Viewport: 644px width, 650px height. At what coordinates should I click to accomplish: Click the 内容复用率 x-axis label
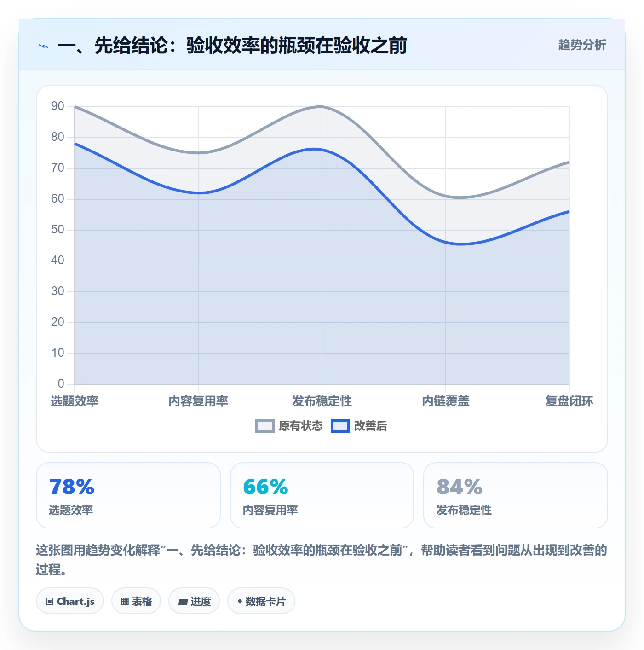(x=198, y=401)
